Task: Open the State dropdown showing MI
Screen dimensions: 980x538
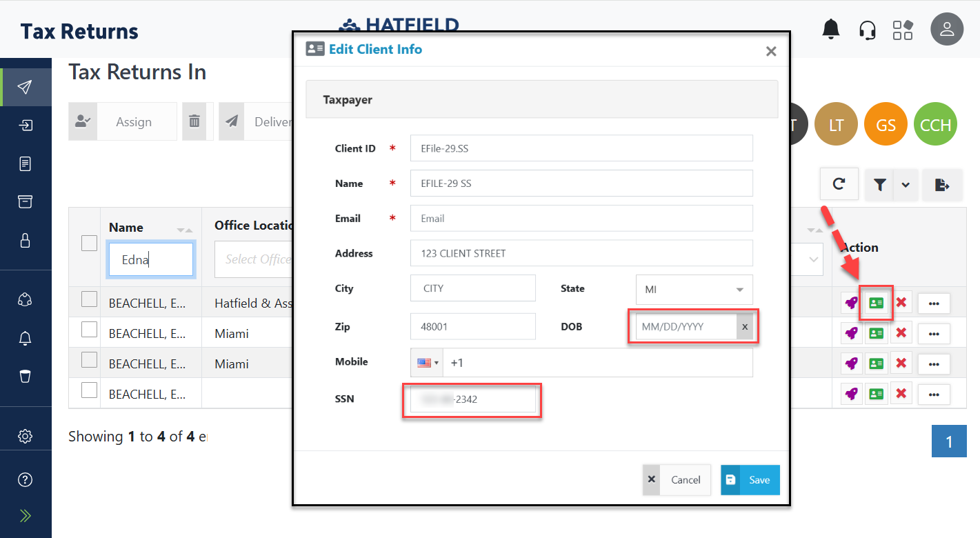Action: (694, 289)
